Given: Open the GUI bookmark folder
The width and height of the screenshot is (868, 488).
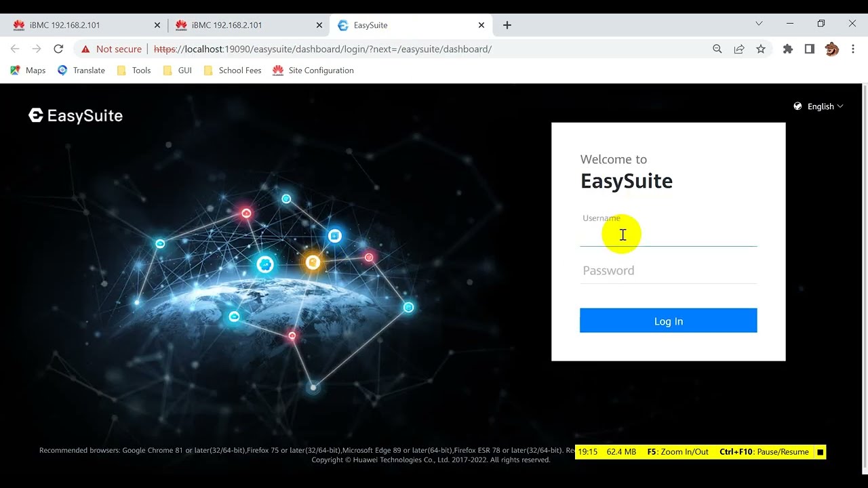Looking at the screenshot, I should pyautogui.click(x=178, y=70).
